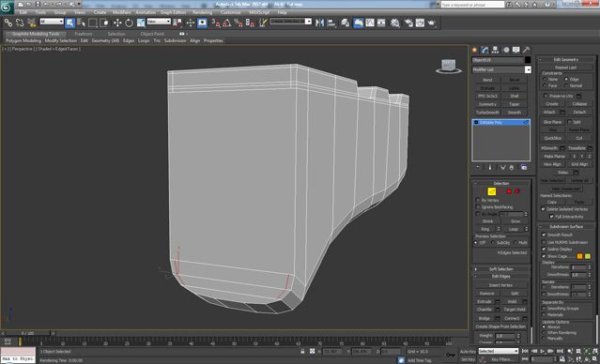Enable Use NURMS Subdivision checkbox
600x364 pixels.
[544, 242]
